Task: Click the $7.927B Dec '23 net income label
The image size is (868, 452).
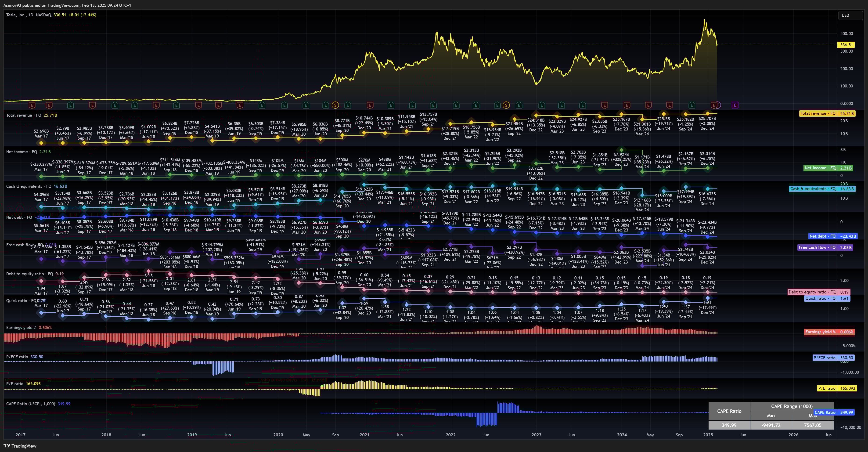Action: point(621,159)
